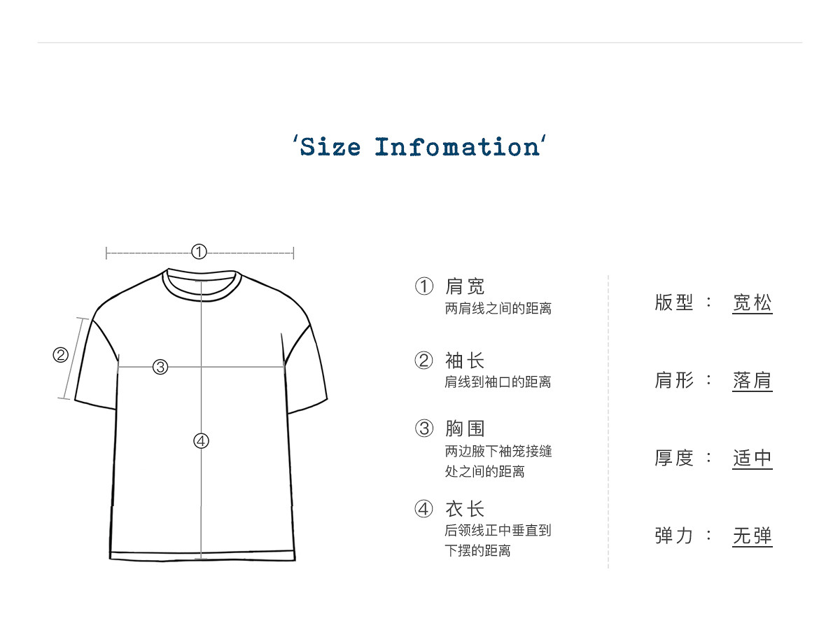This screenshot has height=621, width=840.
Task: Click the 胸围 label text
Action: [465, 428]
